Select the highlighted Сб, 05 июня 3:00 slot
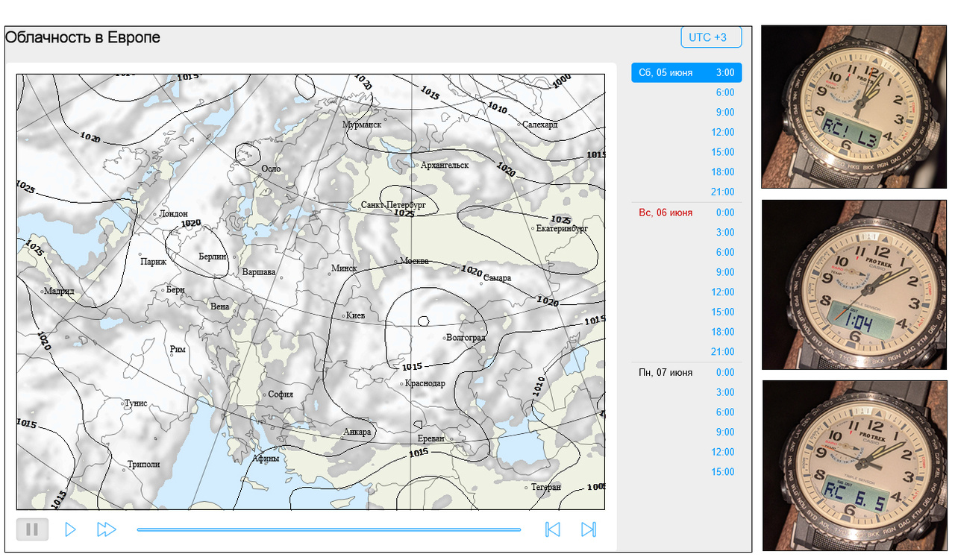This screenshot has height=560, width=955. (686, 73)
